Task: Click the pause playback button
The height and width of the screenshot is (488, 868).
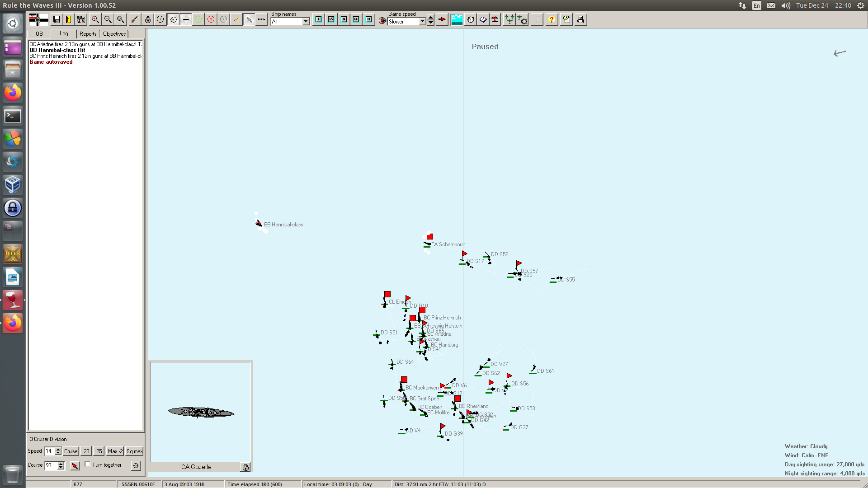Action: coord(369,19)
